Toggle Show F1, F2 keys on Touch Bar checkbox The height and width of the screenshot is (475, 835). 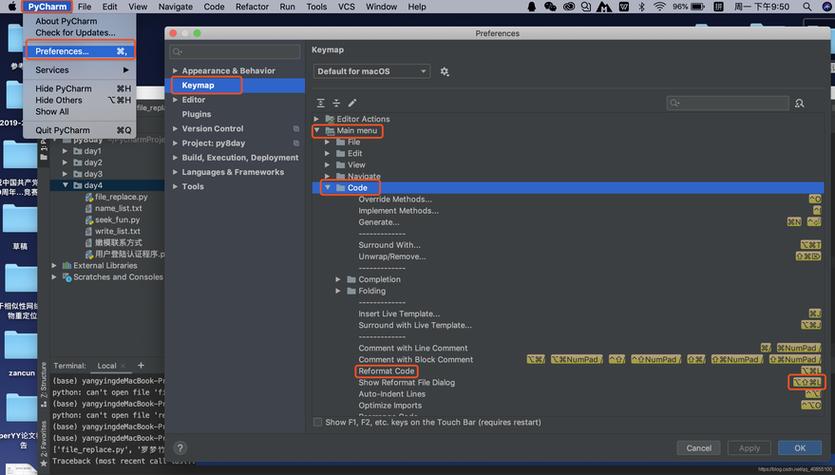[x=317, y=422]
